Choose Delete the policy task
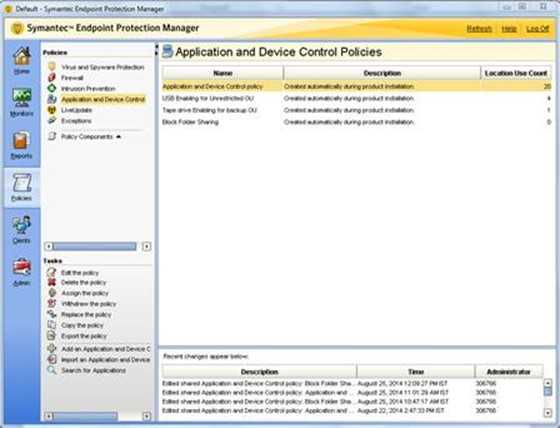Viewport: 560px width, 428px height. (84, 283)
